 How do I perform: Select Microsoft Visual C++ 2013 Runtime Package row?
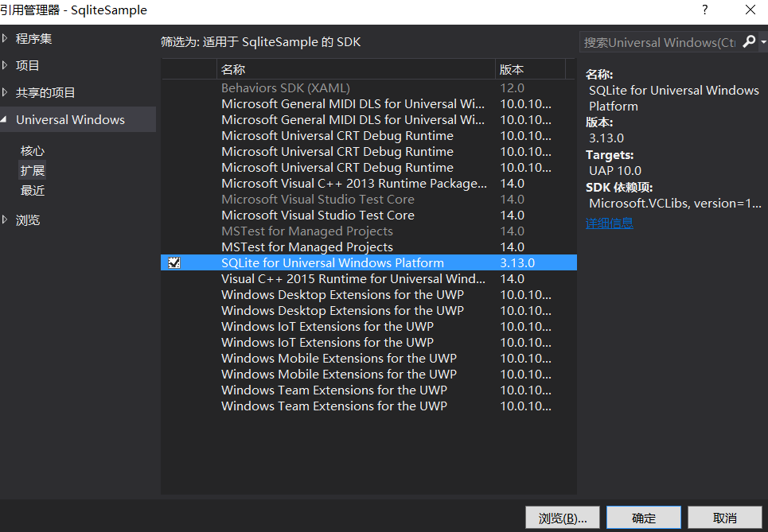click(x=368, y=184)
